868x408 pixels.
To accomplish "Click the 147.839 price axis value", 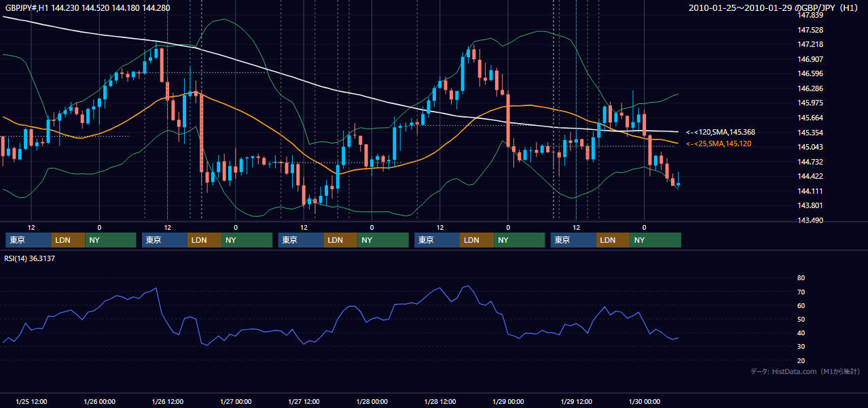I will (811, 15).
